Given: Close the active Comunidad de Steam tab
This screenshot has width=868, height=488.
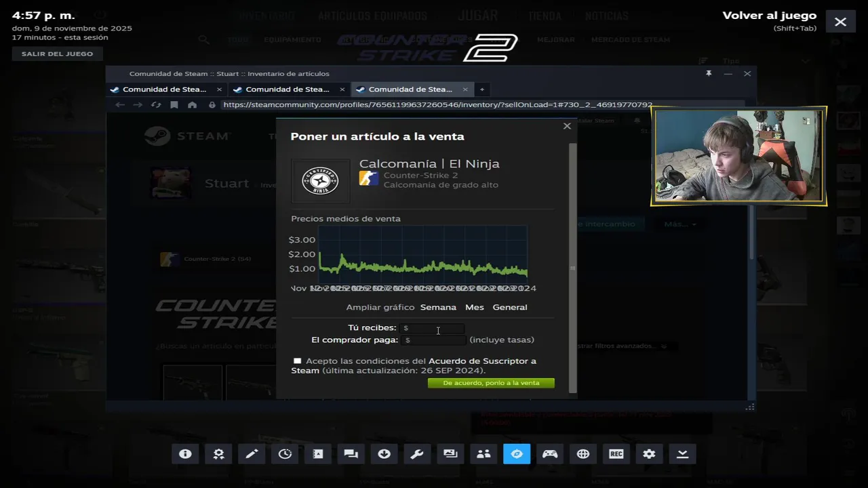Looking at the screenshot, I should tap(465, 89).
